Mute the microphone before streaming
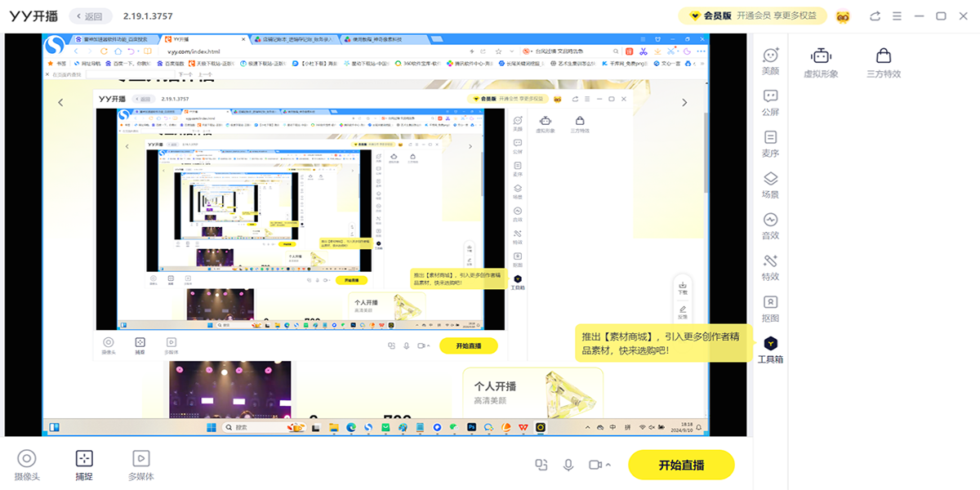The height and width of the screenshot is (490, 980). pos(569,464)
